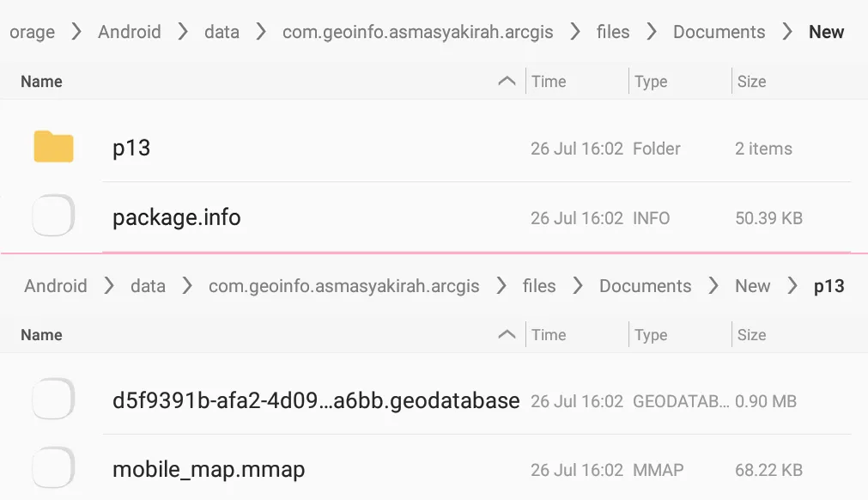Click p13 at end of lower breadcrumb
Viewport: 868px width, 500px height.
[x=829, y=286]
